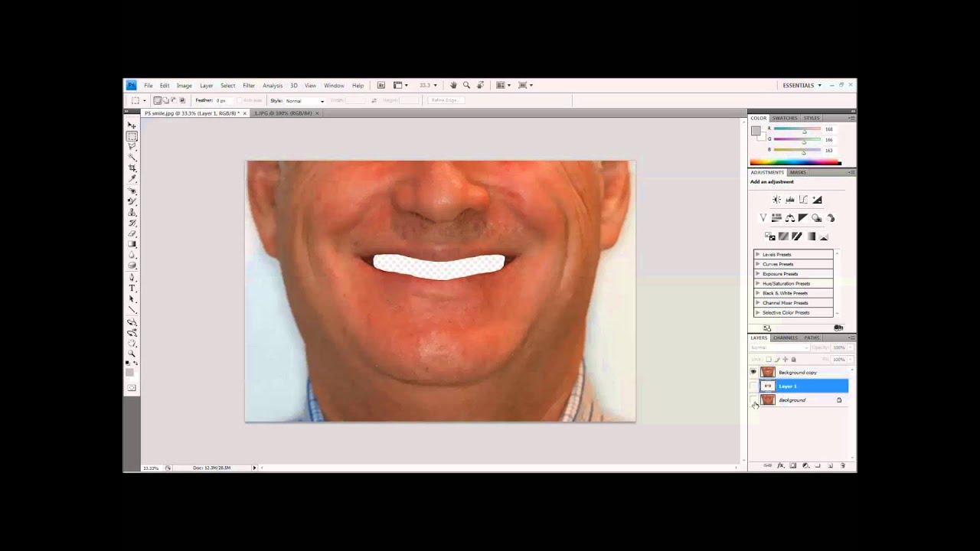Screen dimensions: 980x551
Task: Click the Delete layer trash icon
Action: pos(842,465)
